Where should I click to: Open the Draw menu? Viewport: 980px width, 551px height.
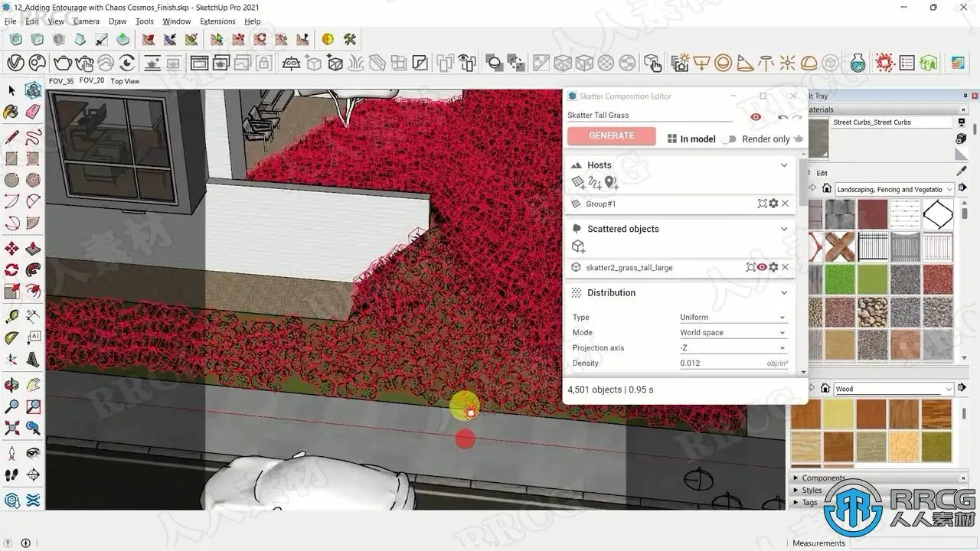(118, 21)
